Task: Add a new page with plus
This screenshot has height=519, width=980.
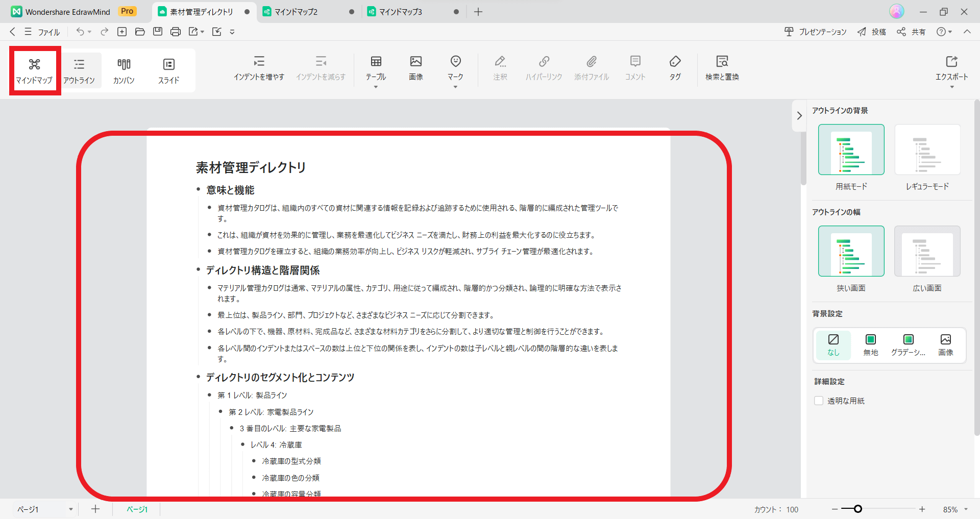Action: click(x=95, y=509)
